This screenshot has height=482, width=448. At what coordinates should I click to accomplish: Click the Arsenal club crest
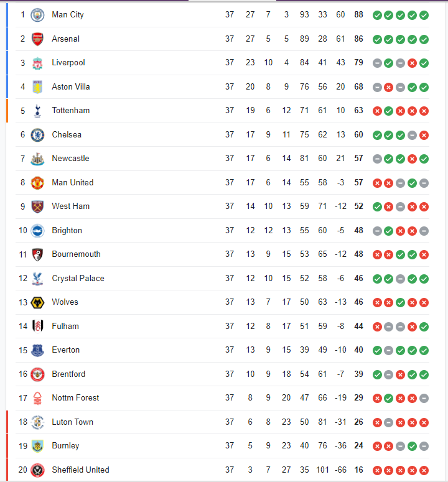pos(37,39)
